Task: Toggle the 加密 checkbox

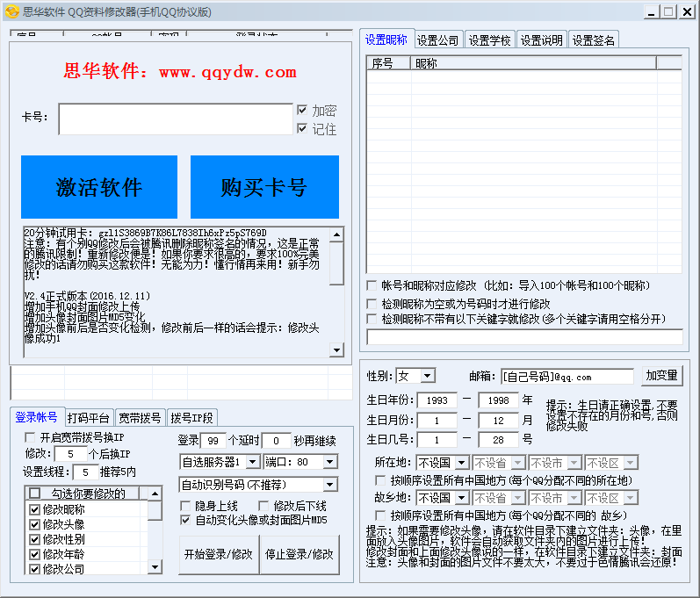Action: (302, 111)
